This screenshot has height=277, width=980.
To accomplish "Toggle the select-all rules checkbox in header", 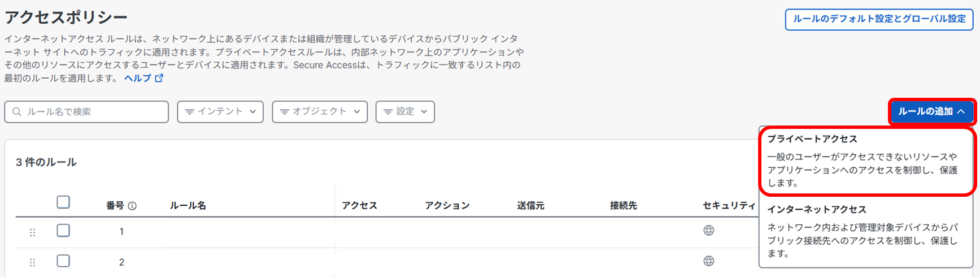I will pyautogui.click(x=63, y=202).
